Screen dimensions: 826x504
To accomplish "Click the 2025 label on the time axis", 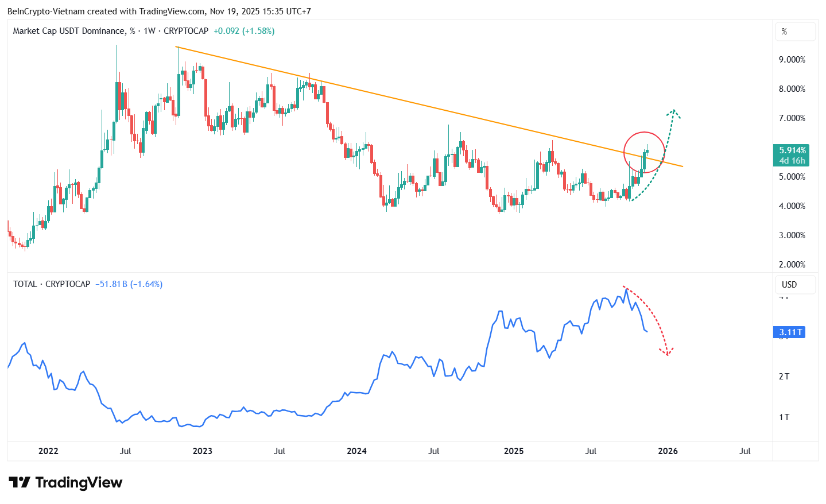I will click(514, 451).
